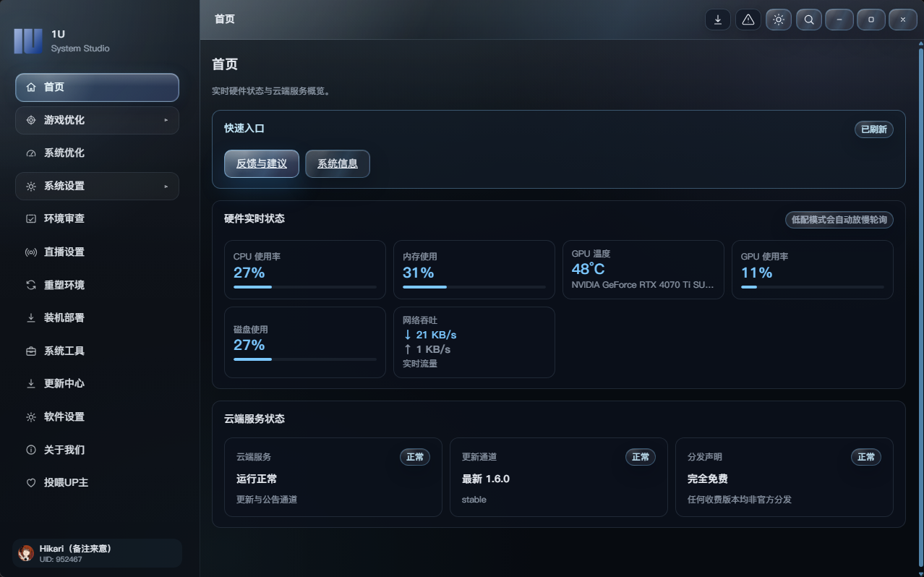Click the 反馈与建议 button

click(x=262, y=163)
